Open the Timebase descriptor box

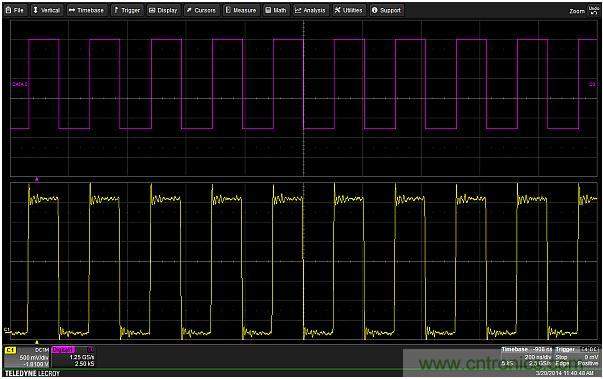(527, 356)
